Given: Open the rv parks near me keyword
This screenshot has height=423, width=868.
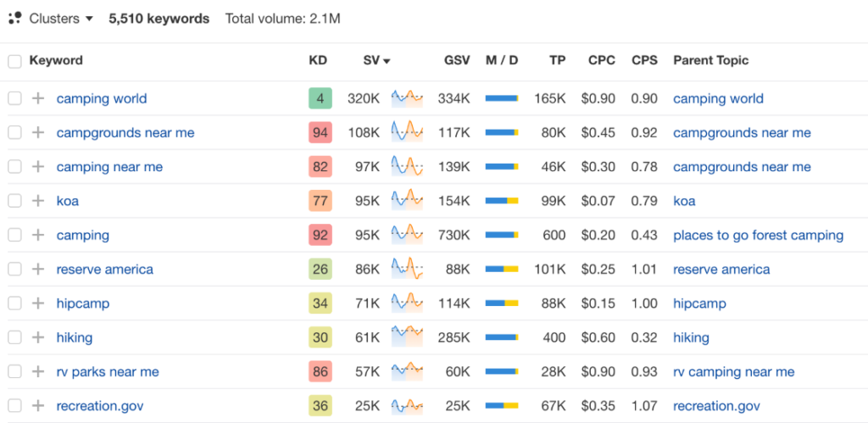Looking at the screenshot, I should click(x=108, y=371).
